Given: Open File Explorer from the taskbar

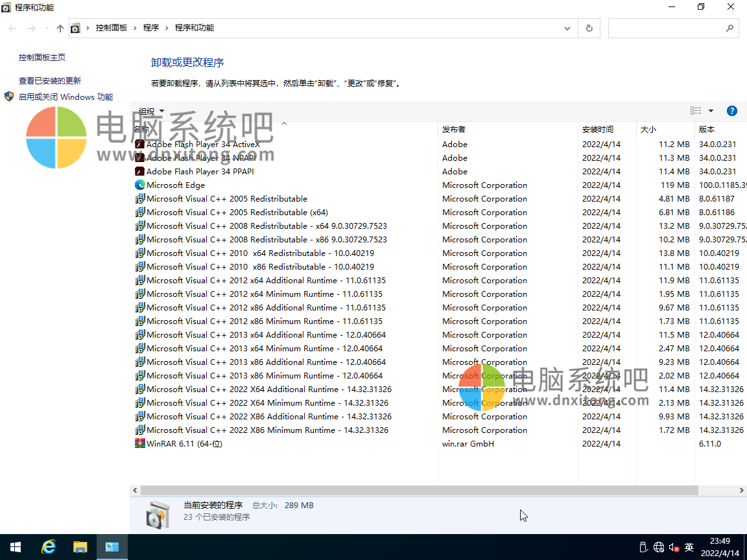Looking at the screenshot, I should (x=80, y=546).
